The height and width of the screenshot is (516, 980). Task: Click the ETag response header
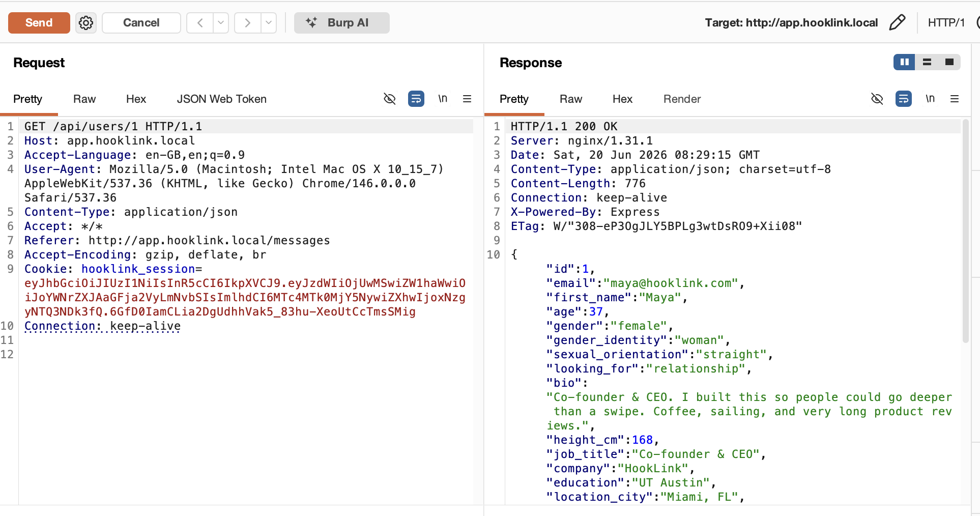(656, 226)
